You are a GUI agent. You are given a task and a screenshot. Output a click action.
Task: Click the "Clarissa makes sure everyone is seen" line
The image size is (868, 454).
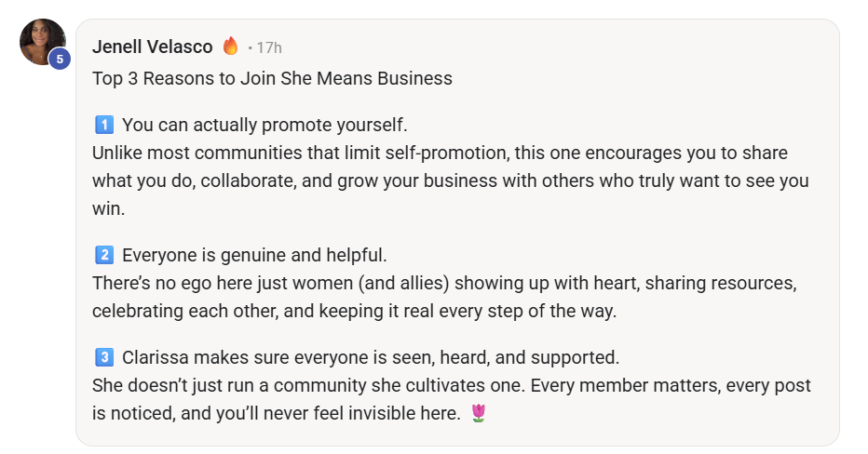(370, 357)
